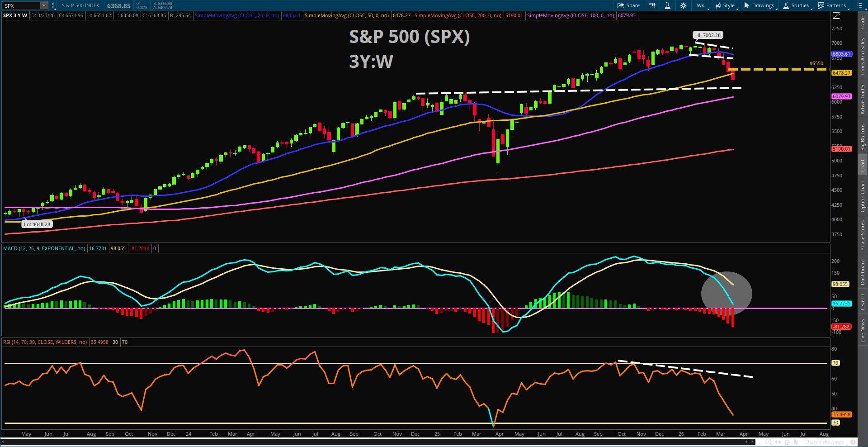Click the 'O: 6574.96' open value

(x=71, y=15)
